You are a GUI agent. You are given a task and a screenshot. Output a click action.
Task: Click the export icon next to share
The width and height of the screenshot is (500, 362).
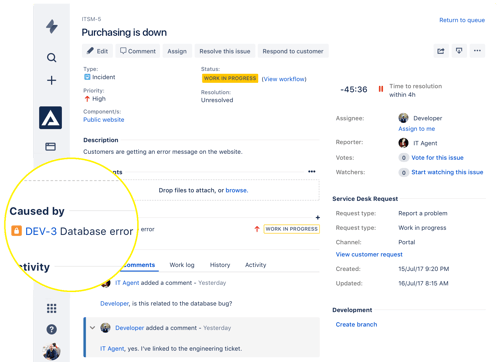click(459, 51)
